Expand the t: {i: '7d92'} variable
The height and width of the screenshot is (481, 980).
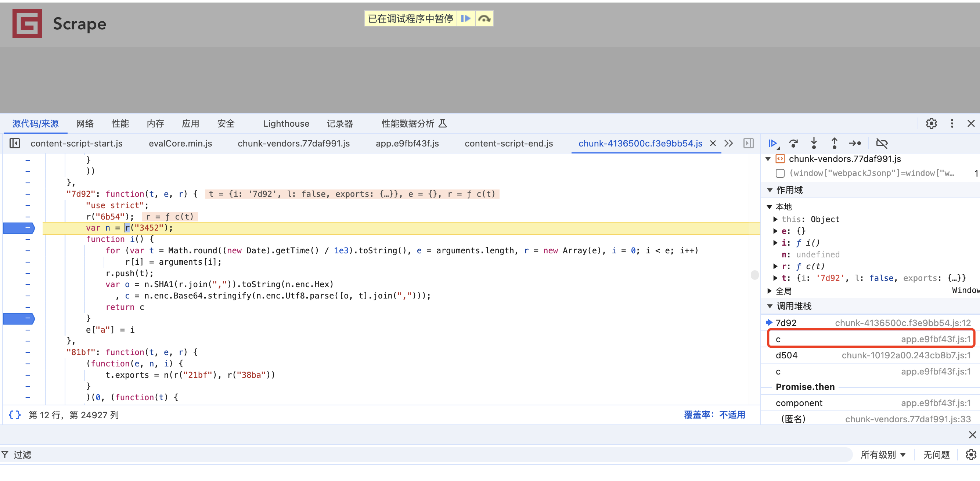(775, 278)
